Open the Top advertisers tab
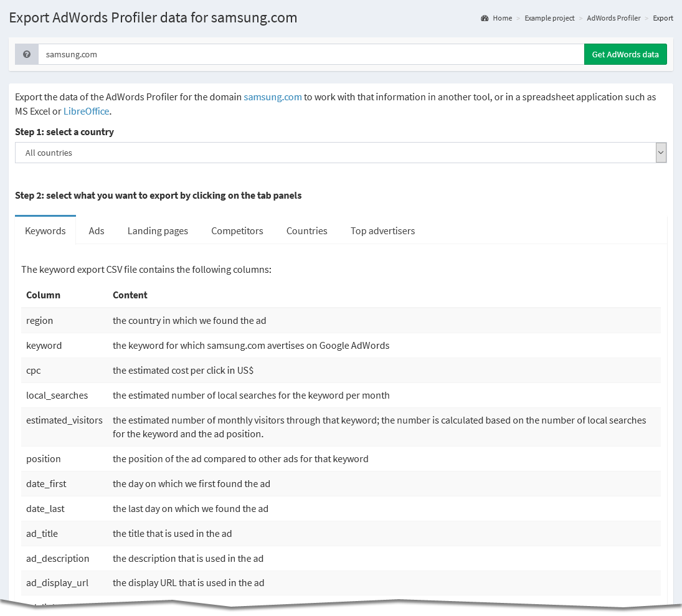Image resolution: width=682 pixels, height=616 pixels. coord(382,230)
